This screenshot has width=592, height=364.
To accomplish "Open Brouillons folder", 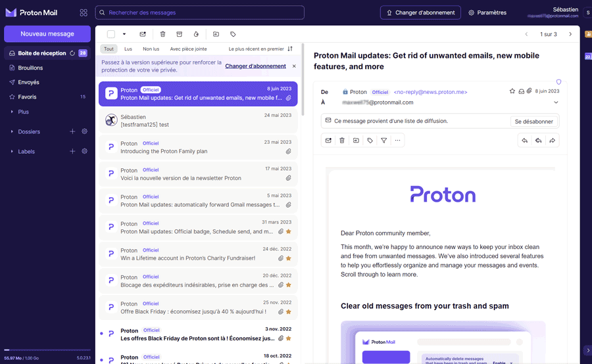I will [x=47, y=68].
